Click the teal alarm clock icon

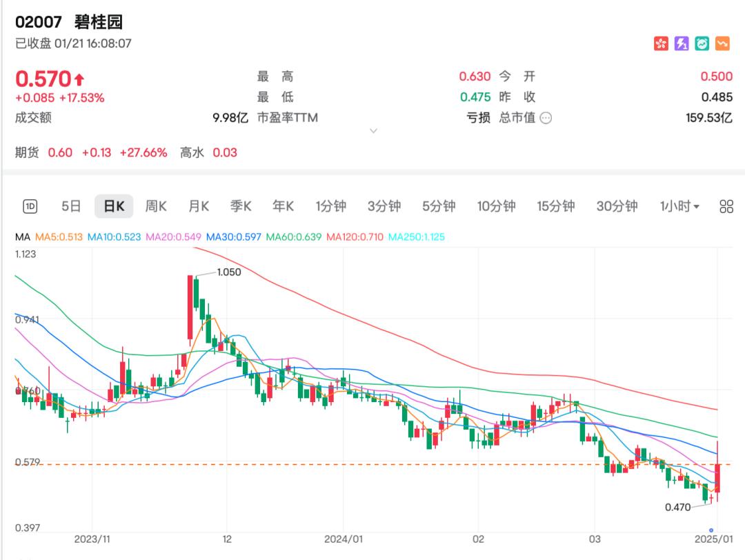tap(702, 43)
